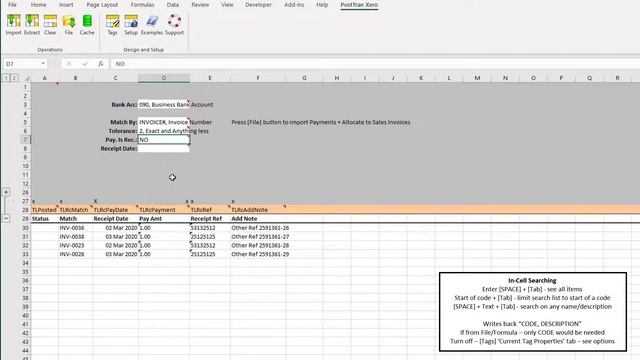Switch to the Review tab
The image size is (640, 360).
click(200, 5)
